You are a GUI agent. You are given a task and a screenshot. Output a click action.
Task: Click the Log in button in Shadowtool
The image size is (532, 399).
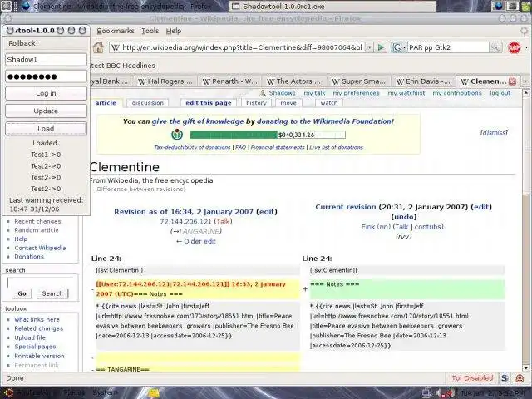(x=47, y=93)
